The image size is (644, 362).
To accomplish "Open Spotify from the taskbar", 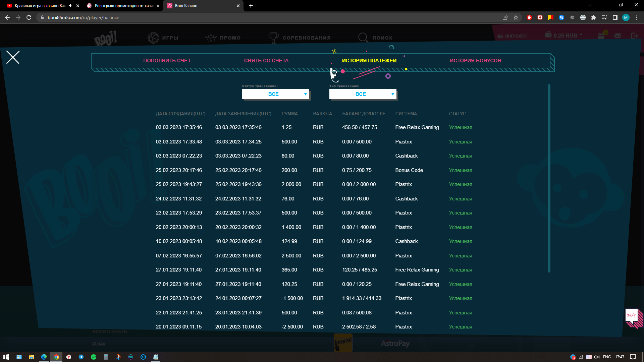I will (x=94, y=357).
